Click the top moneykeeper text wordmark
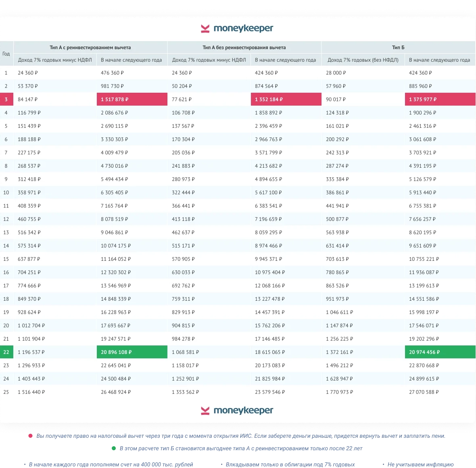 pos(244,29)
